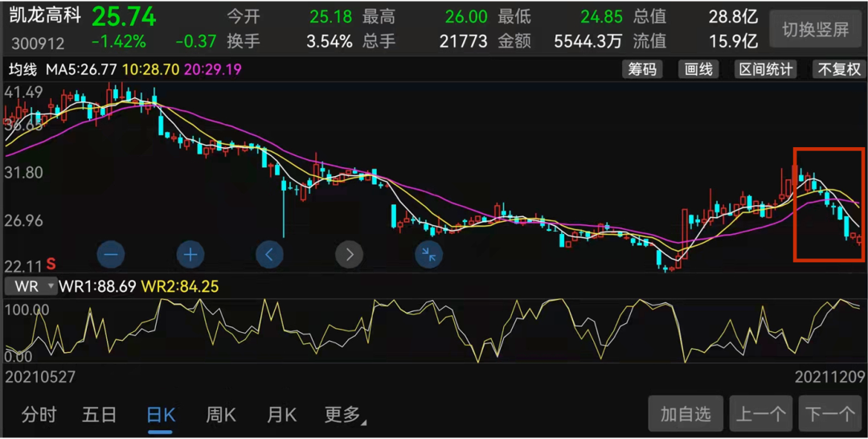The image size is (868, 439).
Task: Click the 41.49 price axis label
Action: click(x=23, y=92)
